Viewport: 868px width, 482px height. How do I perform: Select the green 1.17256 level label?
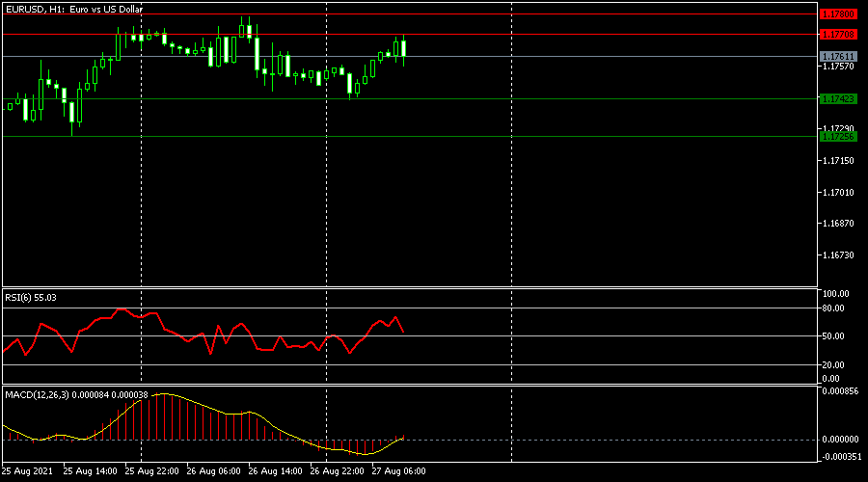coord(838,136)
